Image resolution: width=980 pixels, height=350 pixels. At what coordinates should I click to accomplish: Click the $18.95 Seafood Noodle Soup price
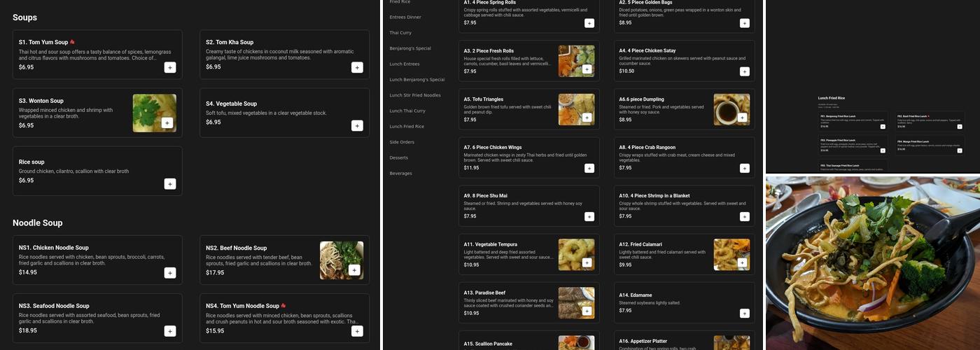28,330
